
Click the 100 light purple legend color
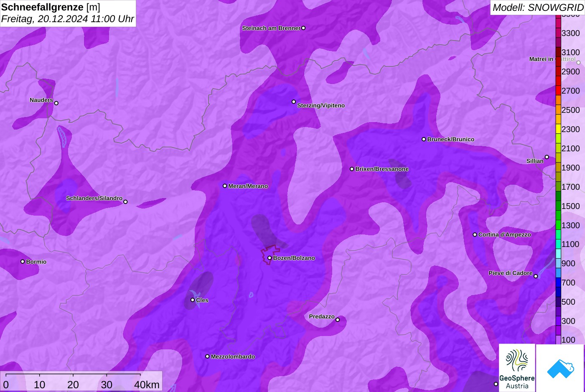pyautogui.click(x=558, y=340)
